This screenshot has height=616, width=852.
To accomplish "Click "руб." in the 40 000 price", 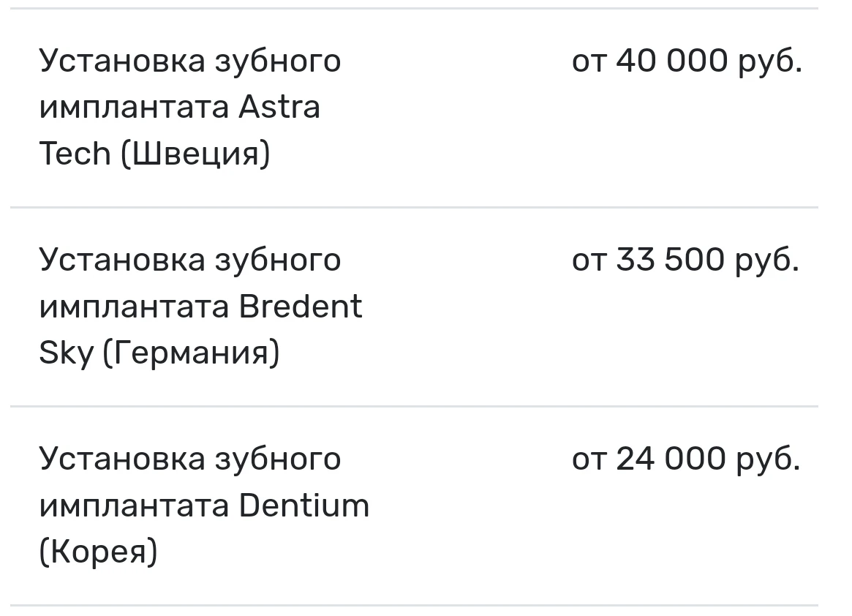I will pos(770,61).
